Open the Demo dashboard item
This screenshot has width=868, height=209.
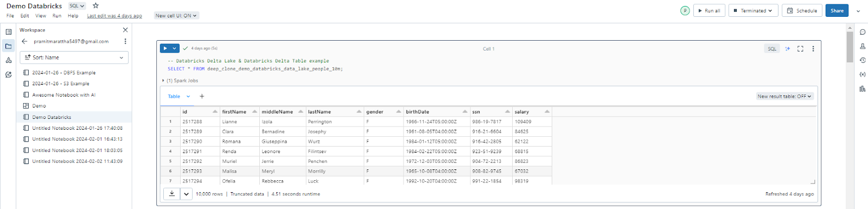pos(39,106)
